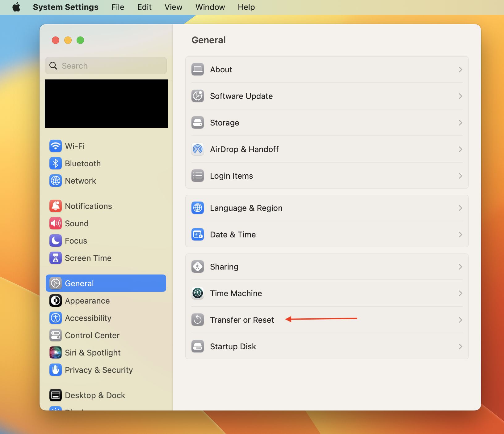504x434 pixels.
Task: Click the Sharing icon
Action: point(198,266)
